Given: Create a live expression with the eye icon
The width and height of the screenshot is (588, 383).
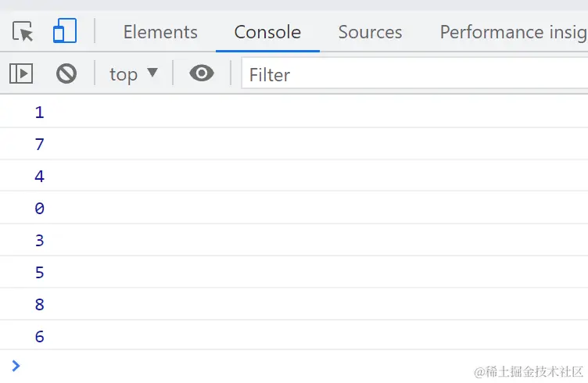Looking at the screenshot, I should (x=202, y=74).
